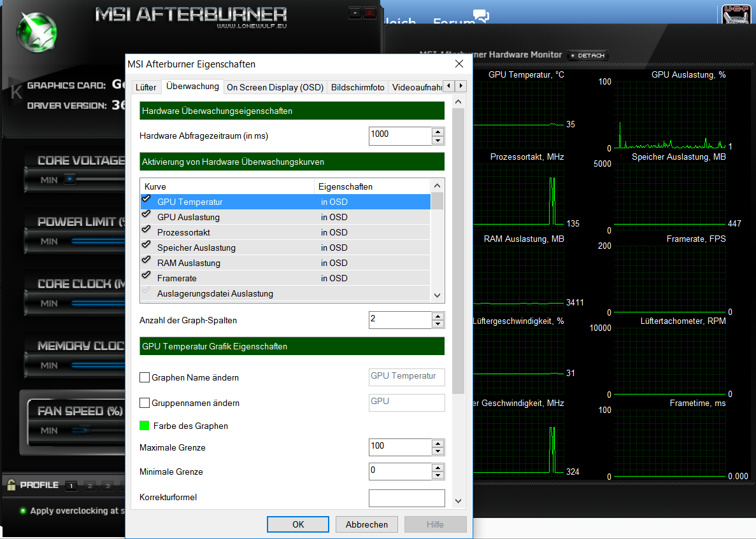Click the Minimale Grenze input field
This screenshot has height=539, width=756.
pos(400,471)
